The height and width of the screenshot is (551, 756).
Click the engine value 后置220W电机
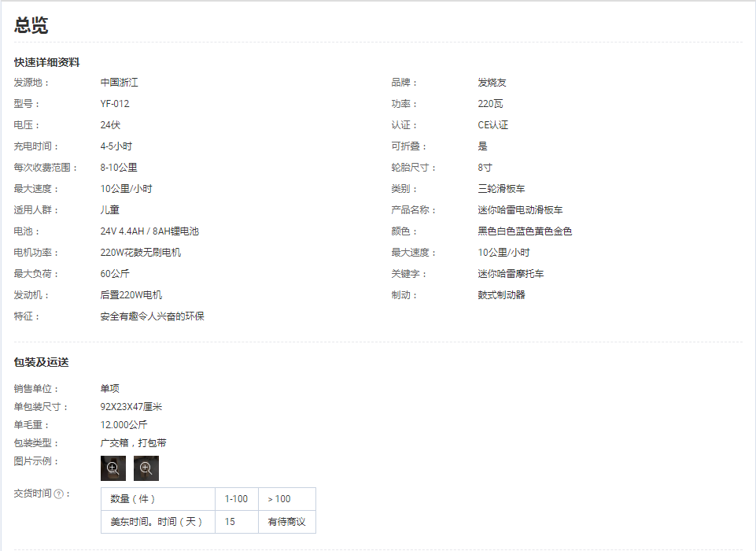[131, 295]
